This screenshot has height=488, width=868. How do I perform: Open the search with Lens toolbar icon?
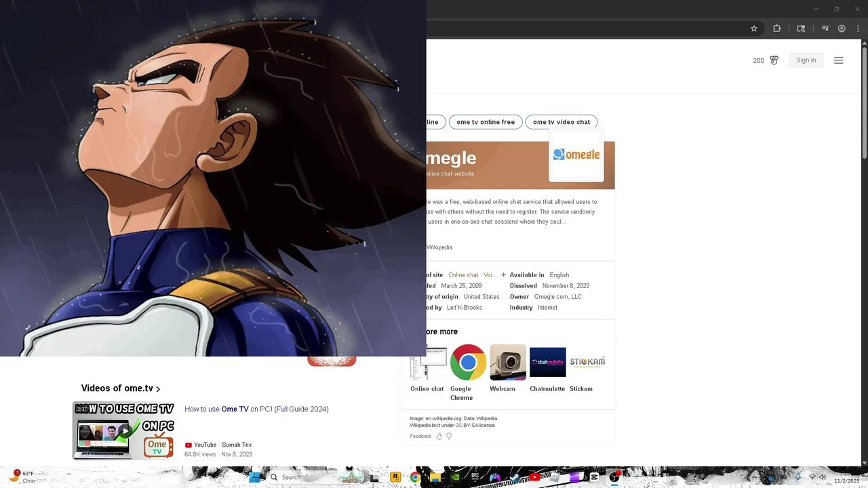click(801, 28)
